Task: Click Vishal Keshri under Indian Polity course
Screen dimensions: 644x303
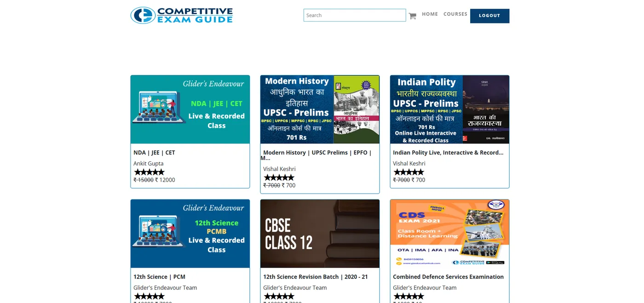Action: point(409,164)
